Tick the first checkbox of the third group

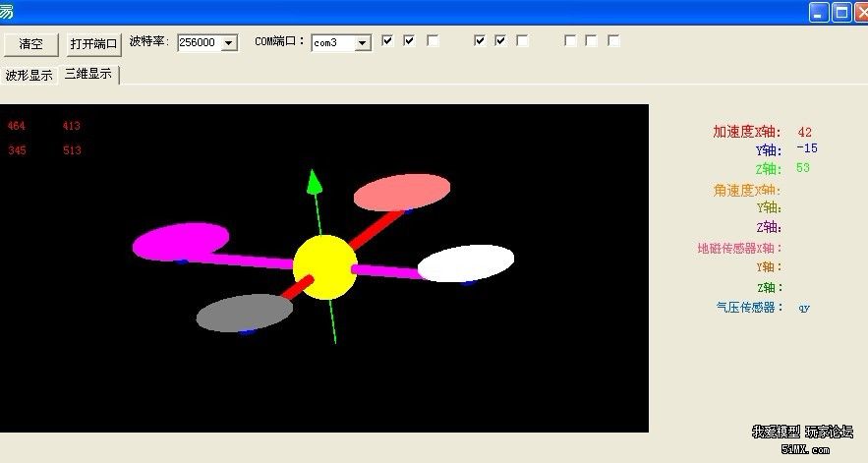click(570, 41)
